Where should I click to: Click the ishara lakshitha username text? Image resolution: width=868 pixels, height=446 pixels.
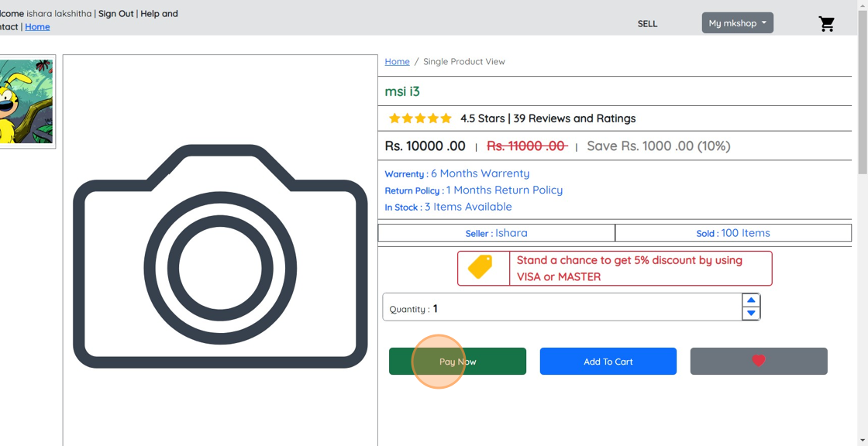click(59, 13)
